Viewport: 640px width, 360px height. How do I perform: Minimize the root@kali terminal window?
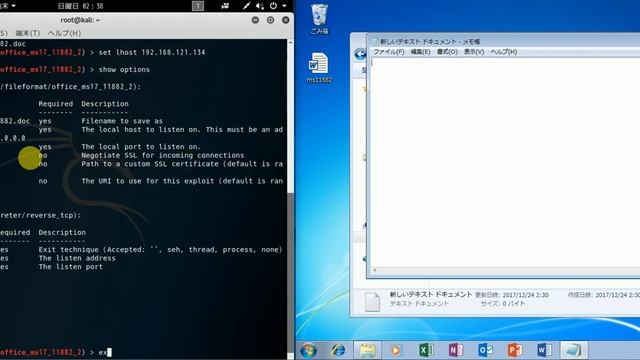[x=255, y=20]
